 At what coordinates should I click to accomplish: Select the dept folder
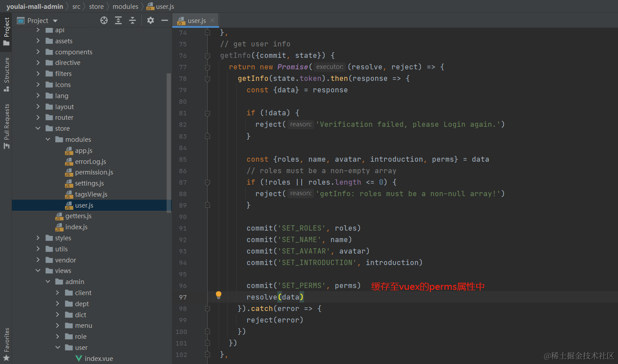pos(82,304)
